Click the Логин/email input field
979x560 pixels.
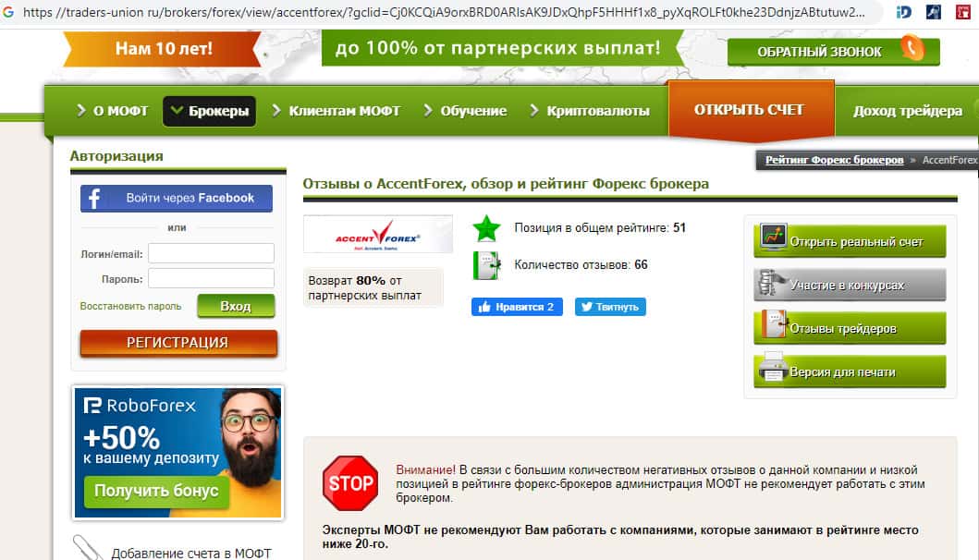tap(211, 253)
